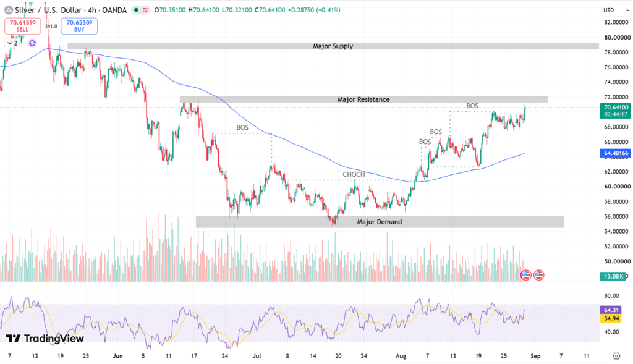Click the pink approximate-data icon

point(145,10)
